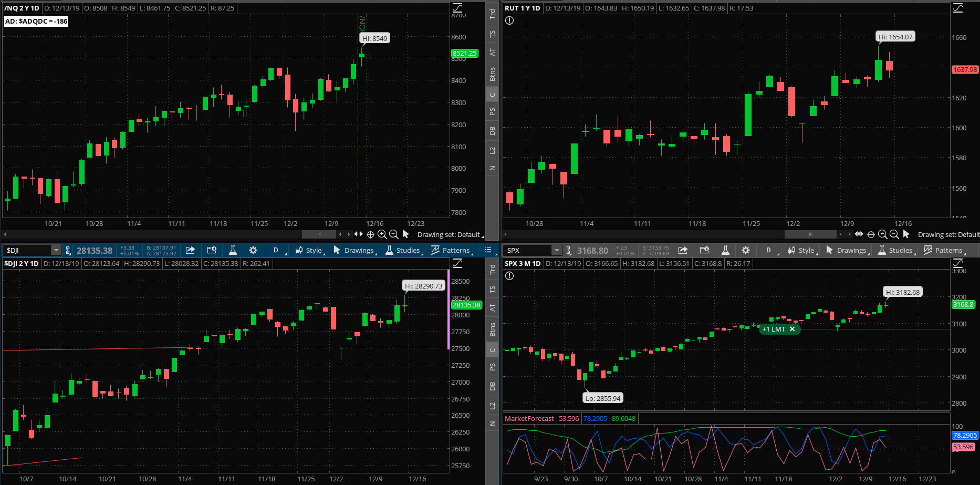Click price-axis scale icon atop /NQ chart
This screenshot has height=485, width=980.
pyautogui.click(x=457, y=8)
